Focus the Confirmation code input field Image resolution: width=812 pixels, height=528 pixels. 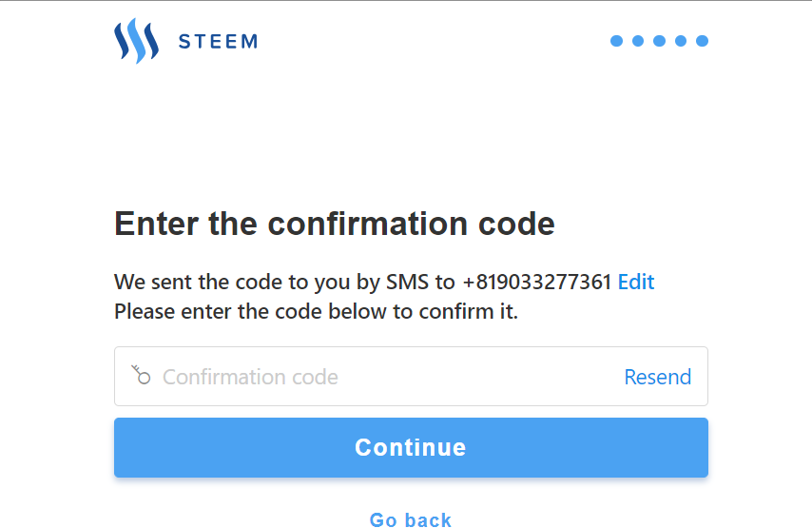(411, 376)
